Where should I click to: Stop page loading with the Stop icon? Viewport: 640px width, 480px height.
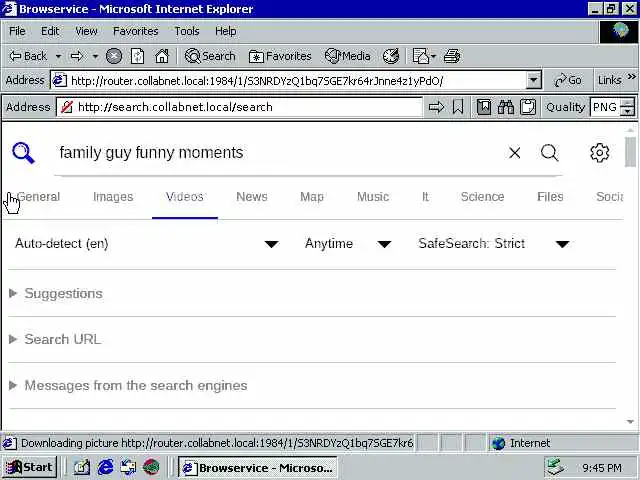(x=114, y=56)
